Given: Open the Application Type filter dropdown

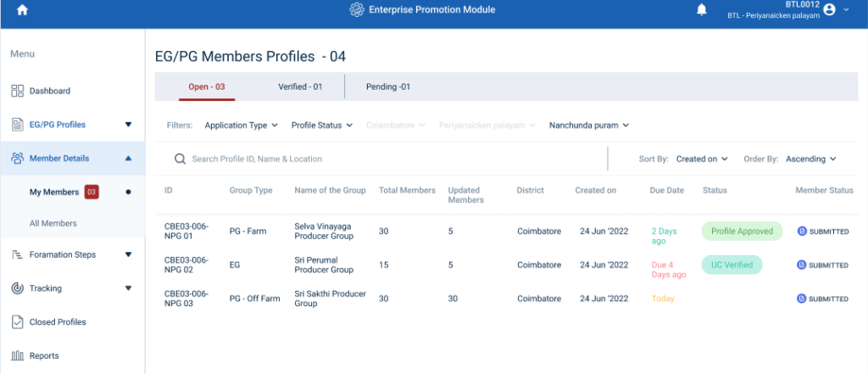Looking at the screenshot, I should click(x=241, y=126).
